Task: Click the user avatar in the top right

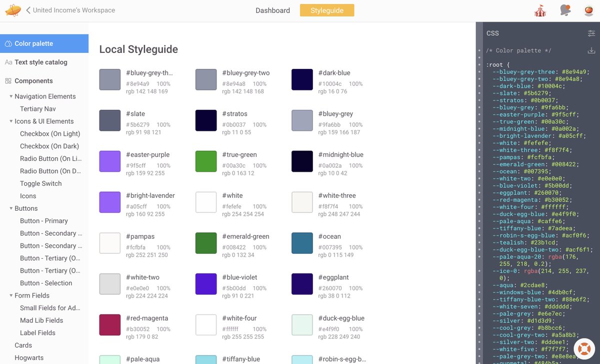Action: pyautogui.click(x=589, y=10)
